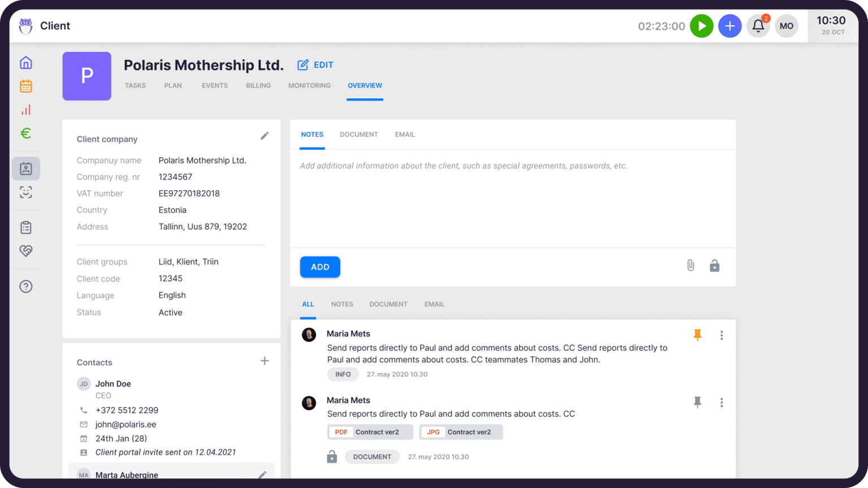Click into the notes text area
The height and width of the screenshot is (488, 868).
click(x=513, y=199)
